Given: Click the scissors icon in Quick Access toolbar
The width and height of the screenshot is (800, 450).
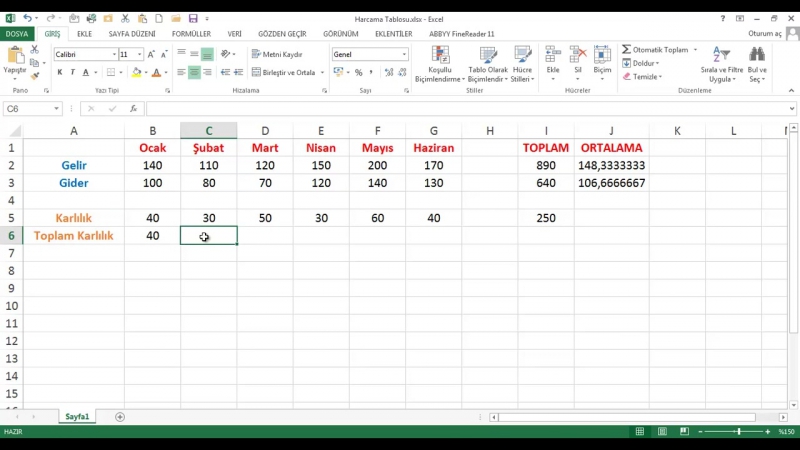Looking at the screenshot, I should point(125,19).
